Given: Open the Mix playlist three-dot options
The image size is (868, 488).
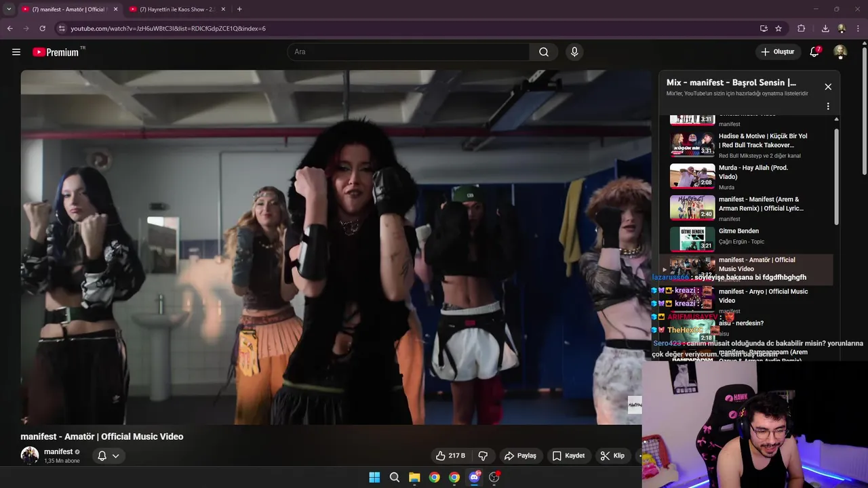Looking at the screenshot, I should tap(828, 106).
